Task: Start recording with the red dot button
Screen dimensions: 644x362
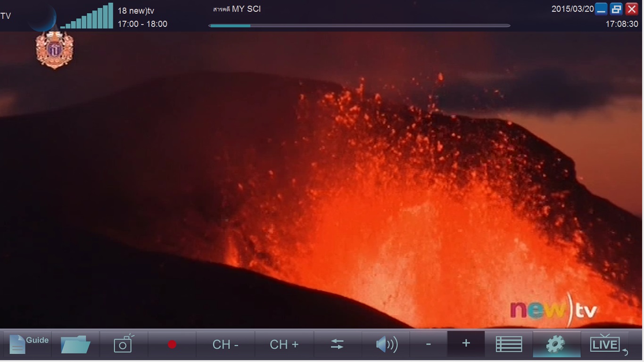Action: click(172, 344)
